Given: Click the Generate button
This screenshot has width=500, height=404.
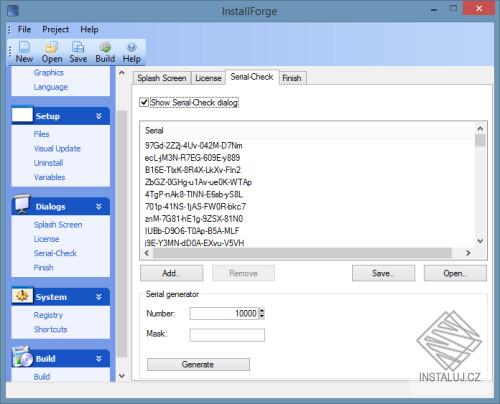Looking at the screenshot, I should tap(198, 364).
